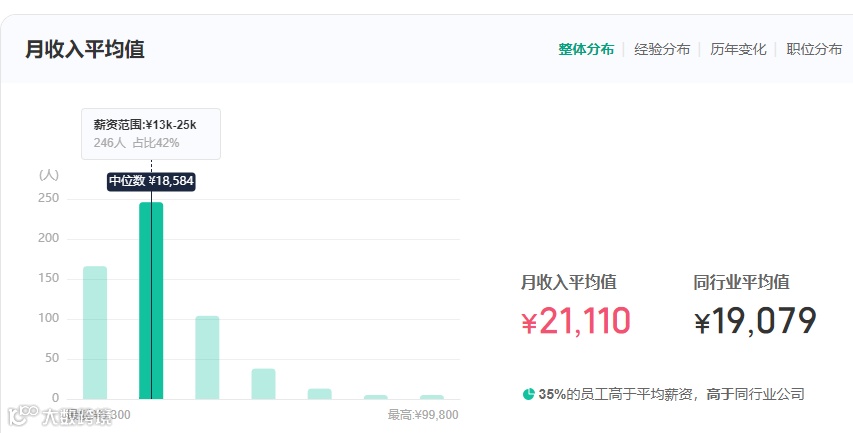853x433 pixels.
Task: Click the 同行业平均值 label
Action: pos(741,282)
